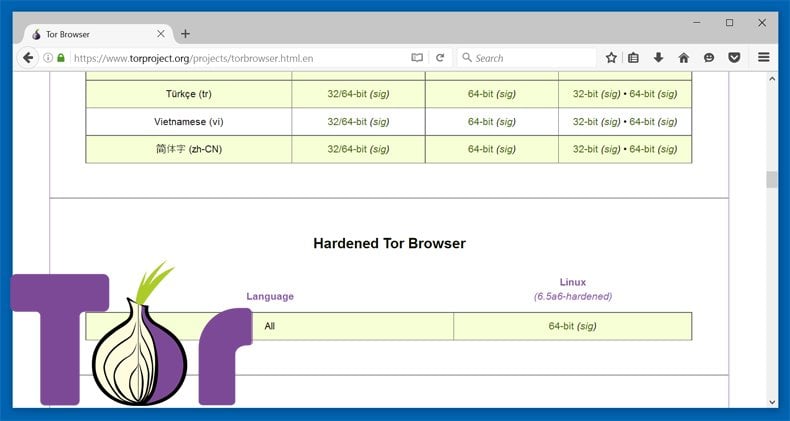Click the Türkçe (tr) language cell
This screenshot has height=421, width=790.
[x=189, y=94]
